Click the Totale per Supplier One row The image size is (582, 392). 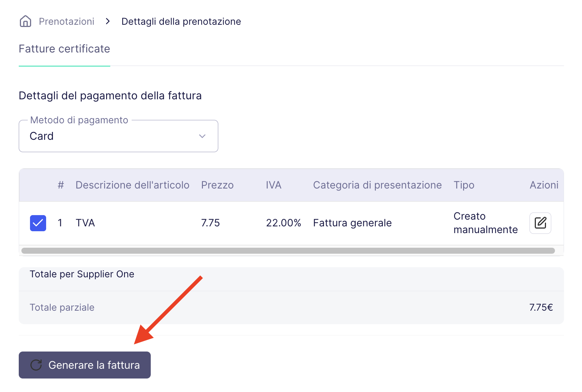[291, 274]
